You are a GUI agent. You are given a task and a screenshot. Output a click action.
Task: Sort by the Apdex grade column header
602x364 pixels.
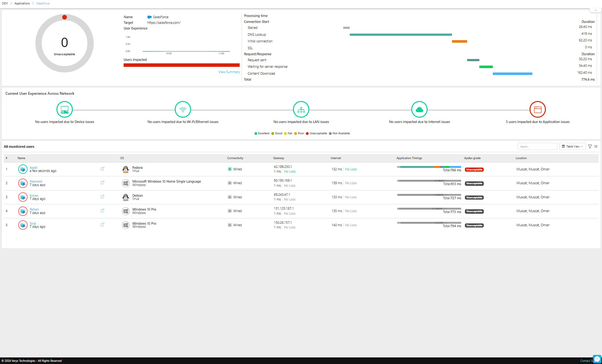tap(472, 158)
